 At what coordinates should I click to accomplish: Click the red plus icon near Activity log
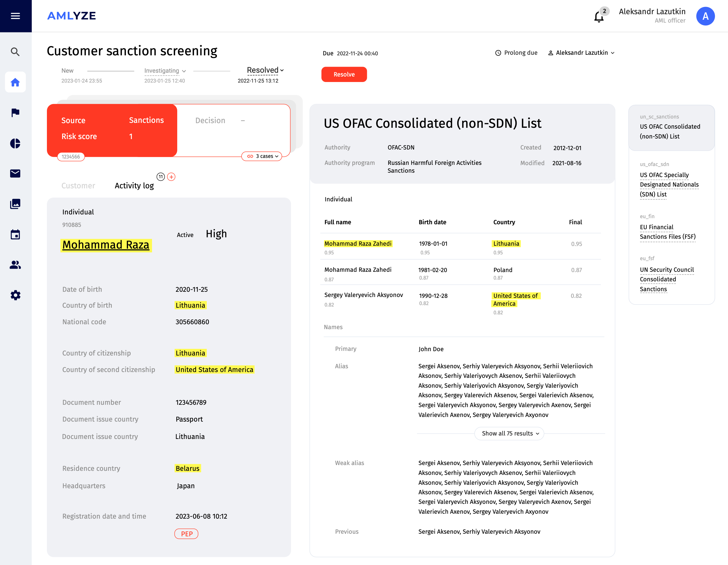coord(171,177)
